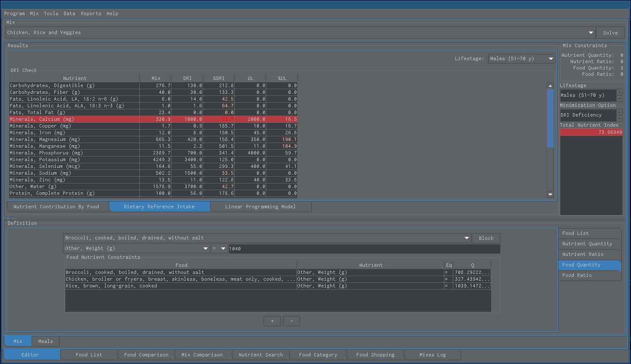Open the Reports menu

[x=91, y=13]
